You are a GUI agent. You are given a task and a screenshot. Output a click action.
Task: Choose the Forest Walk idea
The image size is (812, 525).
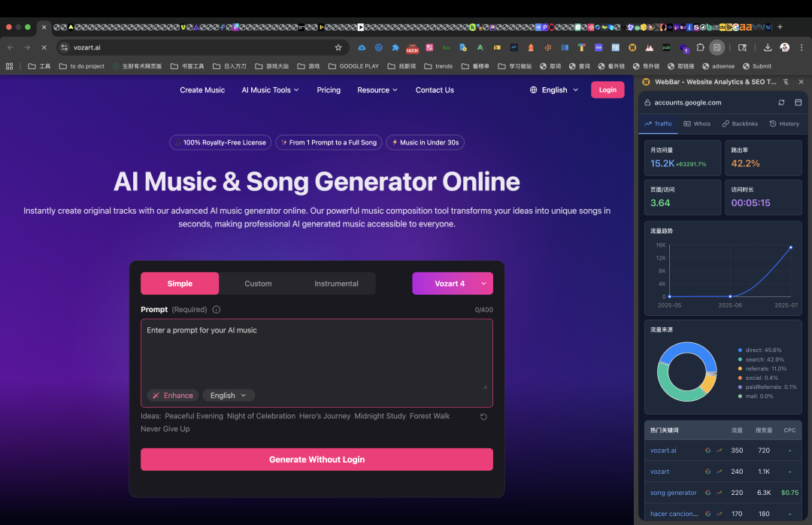point(430,416)
